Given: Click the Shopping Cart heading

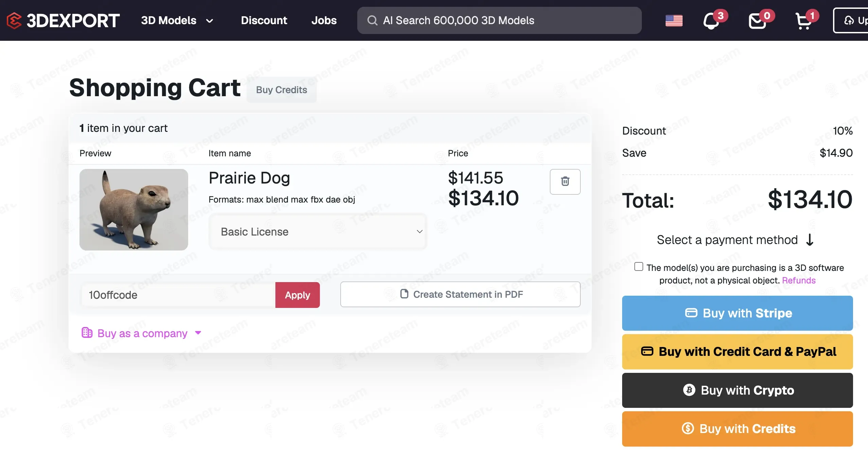Looking at the screenshot, I should click(x=155, y=88).
